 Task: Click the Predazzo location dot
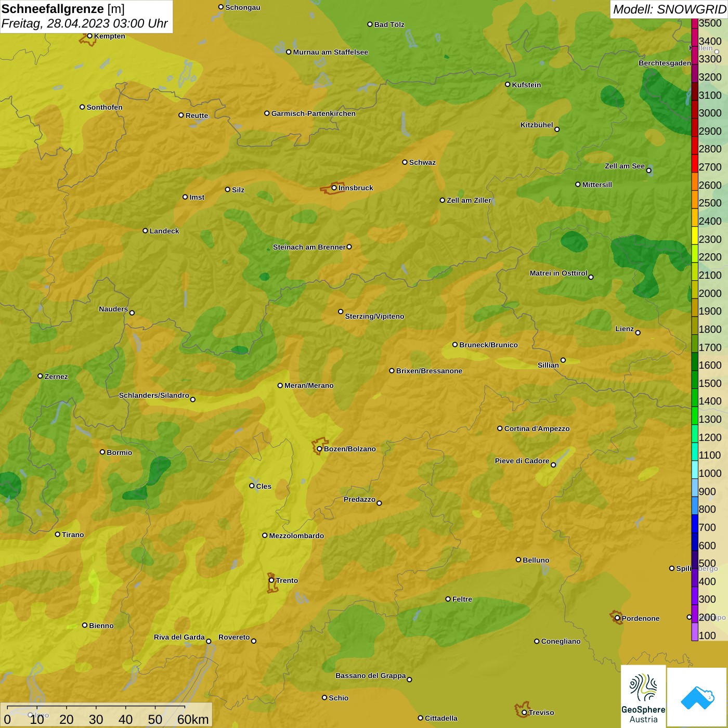point(379,503)
